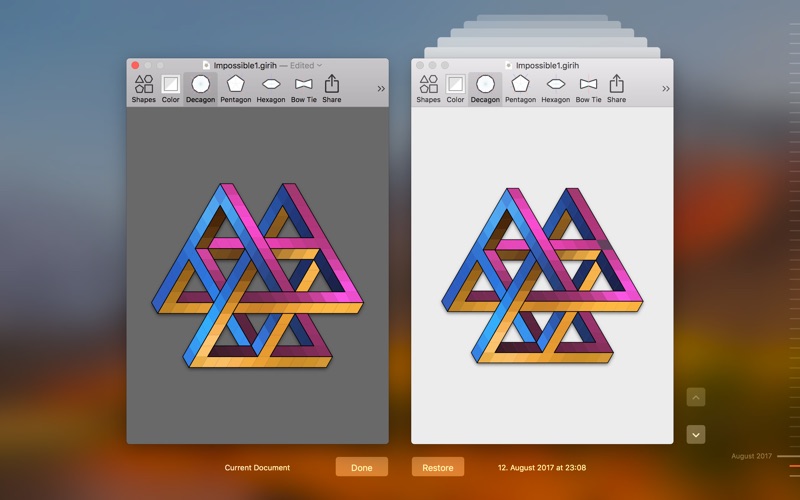Select the Pentagon tool in the left window
The width and height of the screenshot is (800, 500).
pos(236,88)
